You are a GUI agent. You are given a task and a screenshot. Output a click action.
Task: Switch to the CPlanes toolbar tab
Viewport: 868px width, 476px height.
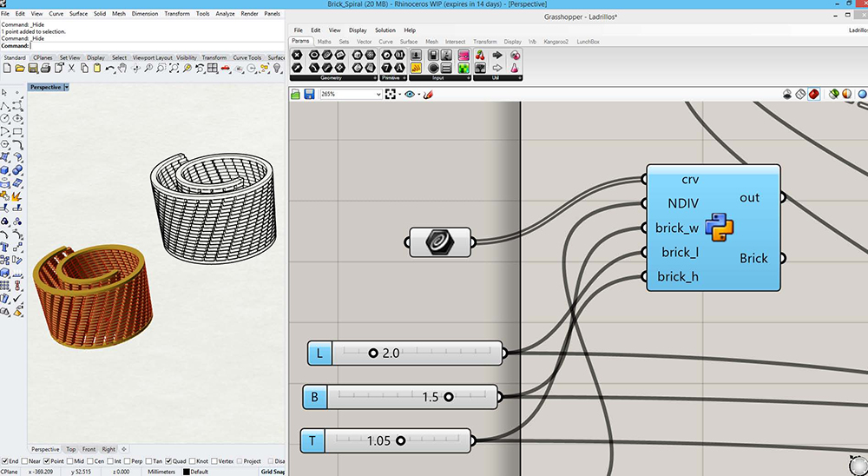(x=43, y=57)
